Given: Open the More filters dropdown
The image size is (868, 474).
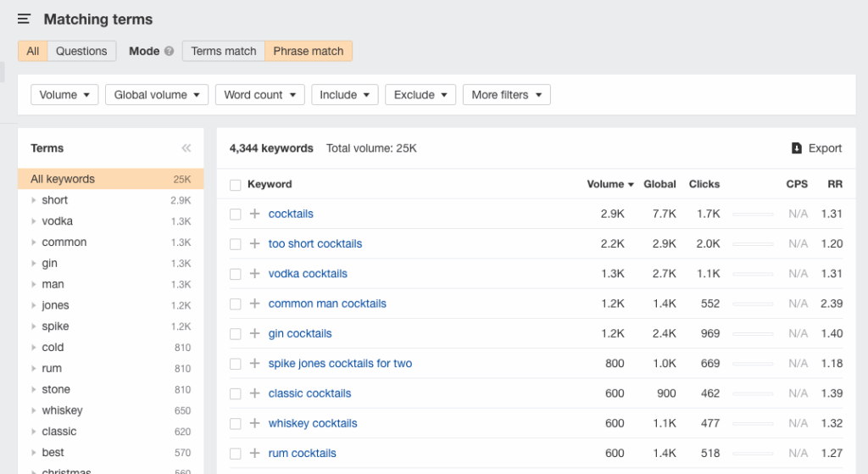Looking at the screenshot, I should point(507,95).
